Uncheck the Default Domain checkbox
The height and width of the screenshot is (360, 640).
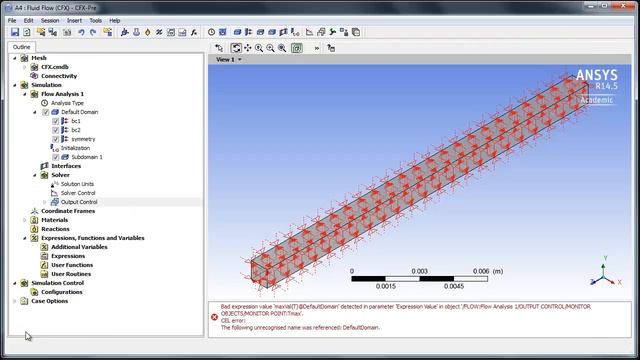46,112
